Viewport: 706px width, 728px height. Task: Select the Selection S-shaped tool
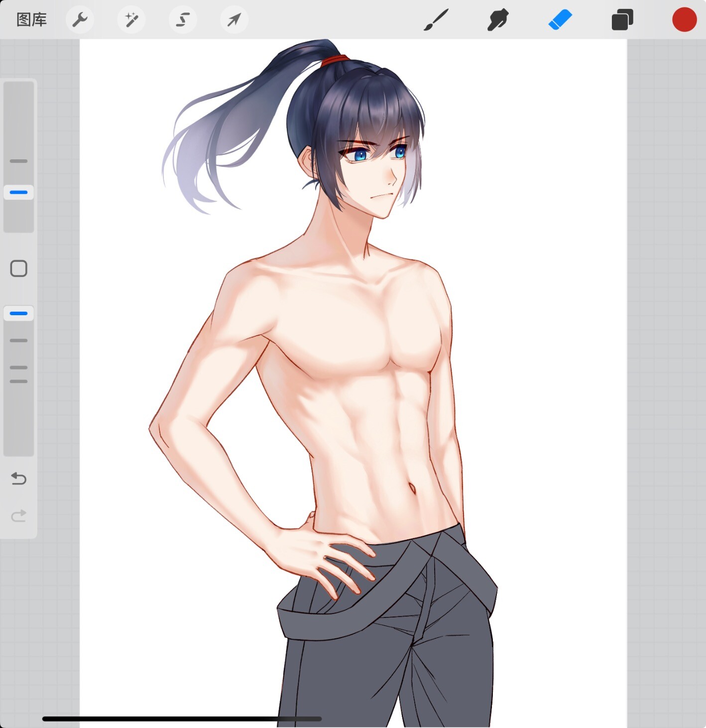tap(183, 20)
